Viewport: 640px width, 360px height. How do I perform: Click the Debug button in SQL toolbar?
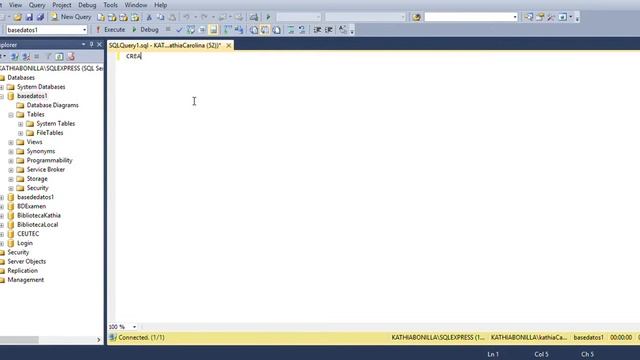[x=145, y=29]
